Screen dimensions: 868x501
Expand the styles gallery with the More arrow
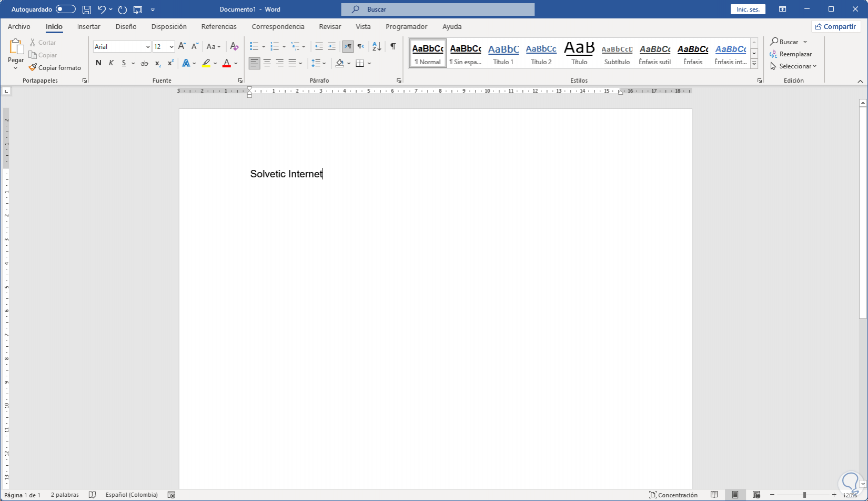click(754, 63)
